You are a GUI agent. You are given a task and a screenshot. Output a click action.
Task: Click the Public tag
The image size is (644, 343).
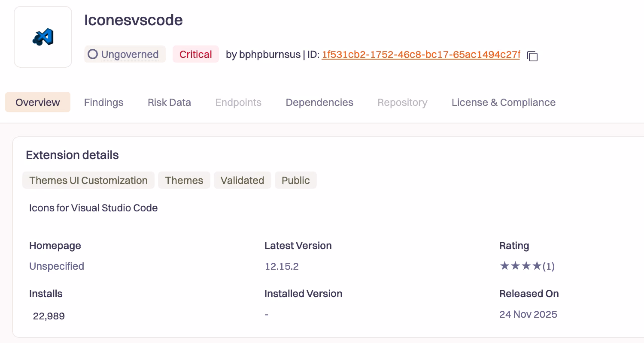click(296, 181)
